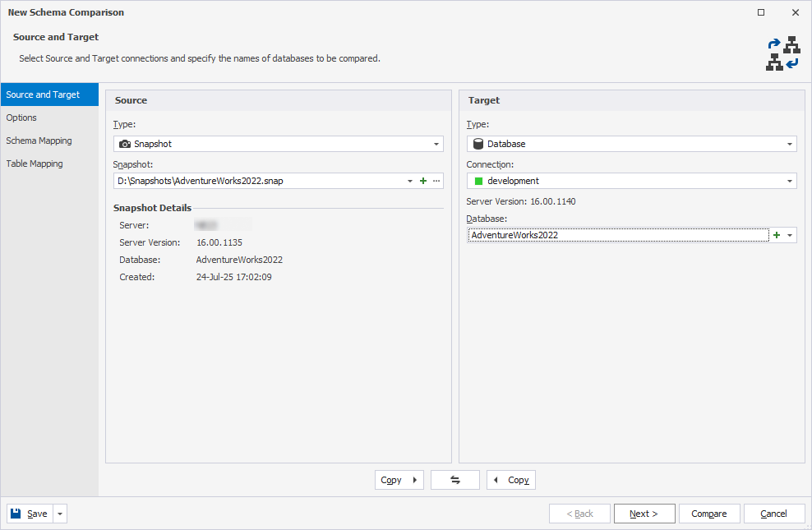Expand the Database dropdown arrow

click(x=790, y=235)
